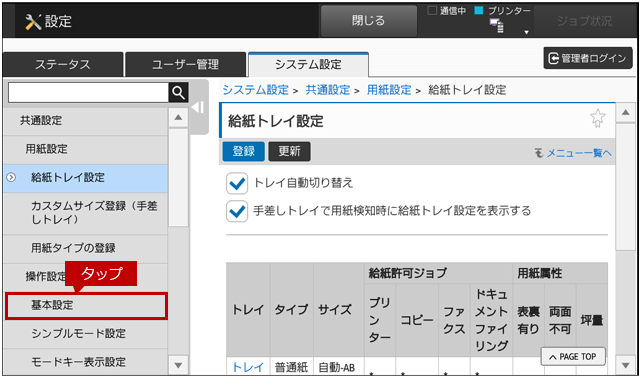Toggle 手差しトレイで用紙検知時 checkbox
This screenshot has height=376, width=640.
click(237, 211)
